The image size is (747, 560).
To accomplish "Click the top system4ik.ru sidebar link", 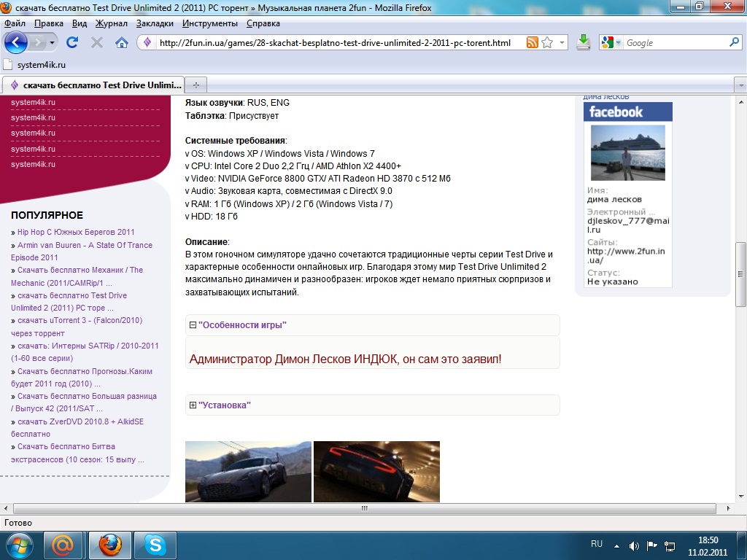I will click(33, 102).
